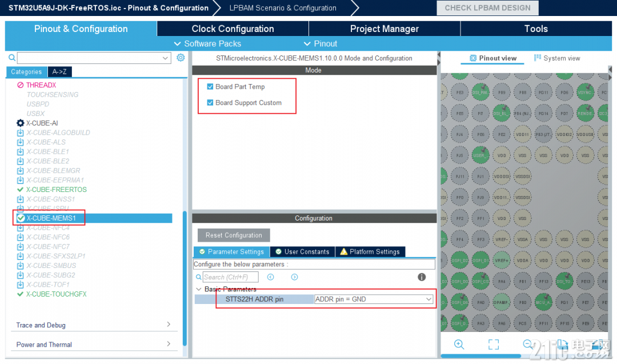Switch to the User Constants tab
Image resolution: width=617 pixels, height=364 pixels.
click(x=302, y=252)
